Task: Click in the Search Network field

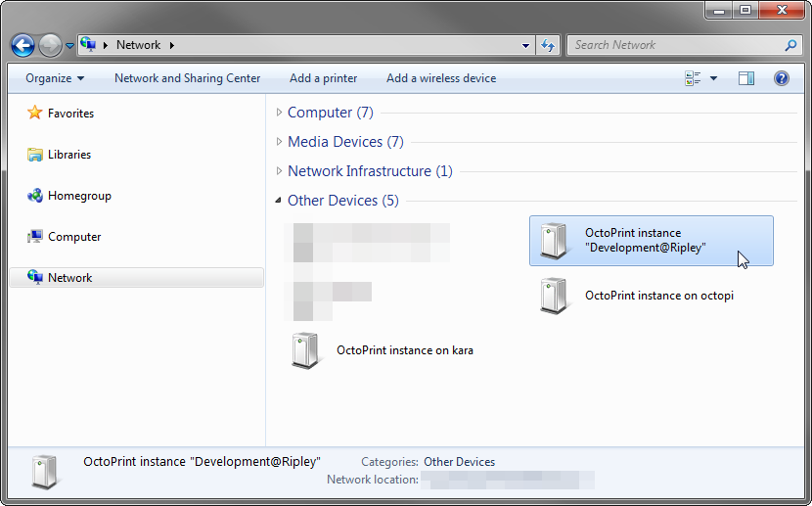Action: 675,45
